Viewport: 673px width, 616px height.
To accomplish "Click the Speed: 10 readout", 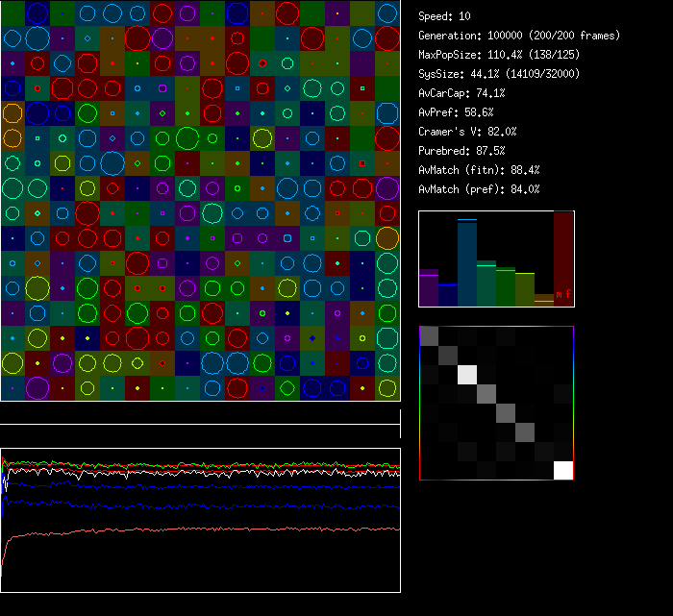I will [445, 16].
